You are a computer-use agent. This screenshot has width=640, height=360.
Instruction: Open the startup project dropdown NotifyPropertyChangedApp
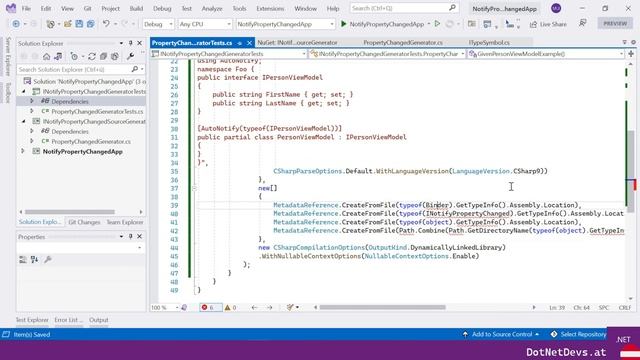(x=285, y=24)
